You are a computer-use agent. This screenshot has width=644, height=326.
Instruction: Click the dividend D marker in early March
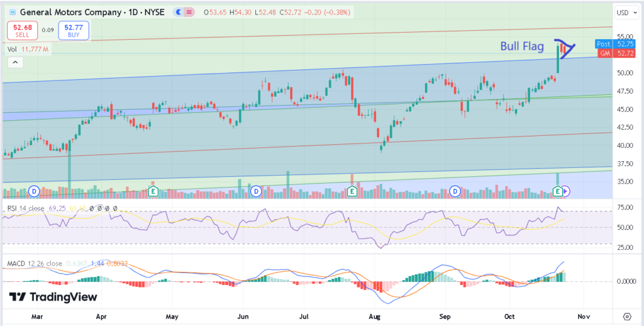point(34,191)
